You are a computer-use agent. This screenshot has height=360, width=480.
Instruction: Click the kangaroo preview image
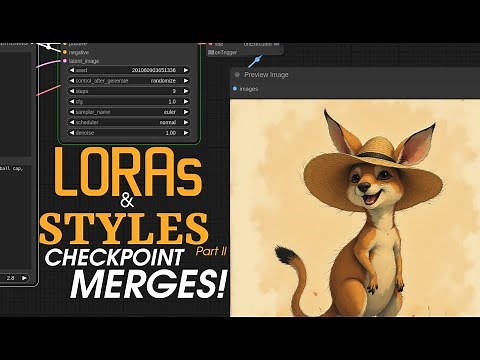click(x=355, y=208)
